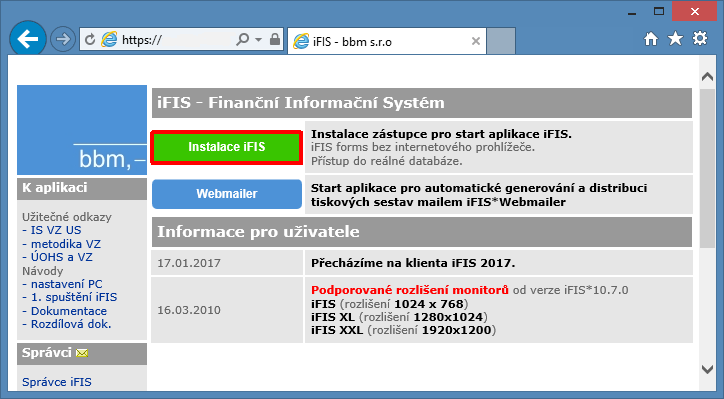Click the bbm logo image

(x=82, y=130)
